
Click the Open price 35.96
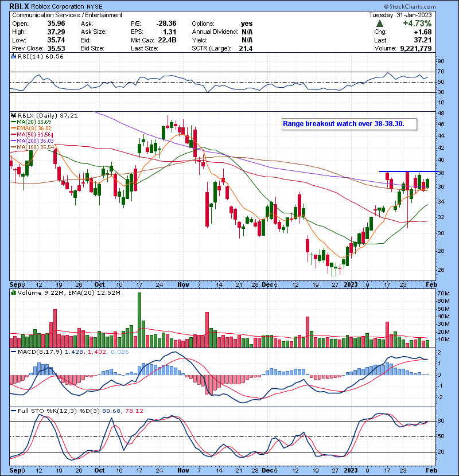[56, 24]
